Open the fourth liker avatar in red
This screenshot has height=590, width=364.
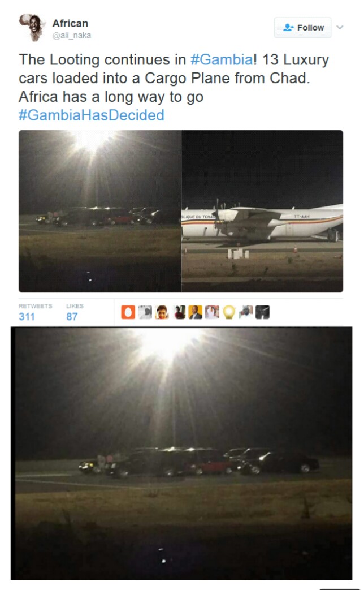180,312
